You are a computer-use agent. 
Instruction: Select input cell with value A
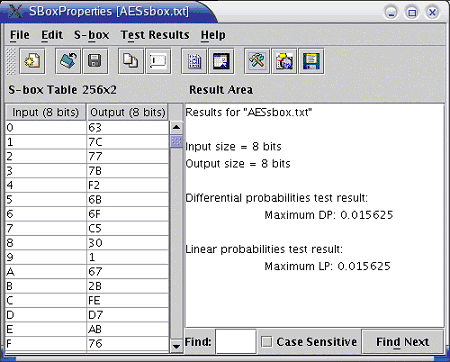pos(46,272)
